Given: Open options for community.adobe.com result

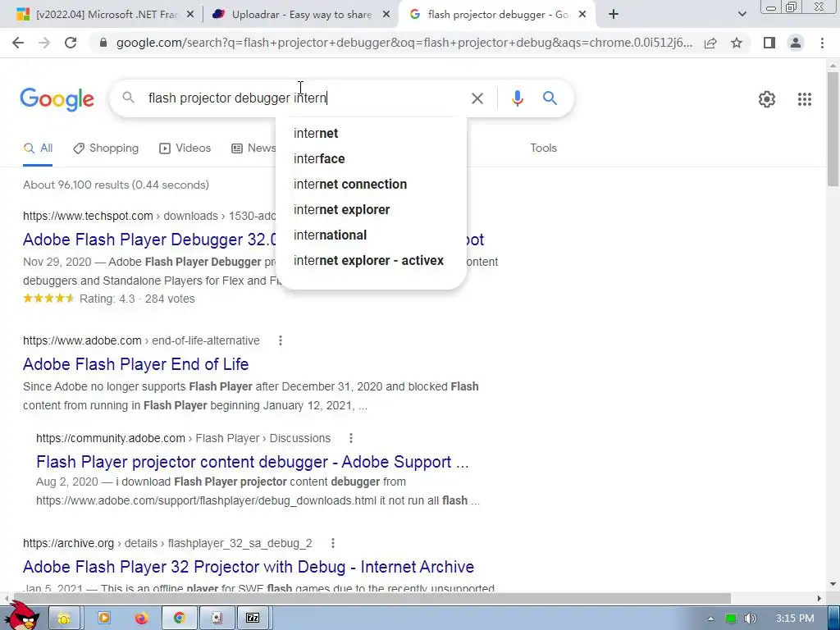Looking at the screenshot, I should click(351, 438).
